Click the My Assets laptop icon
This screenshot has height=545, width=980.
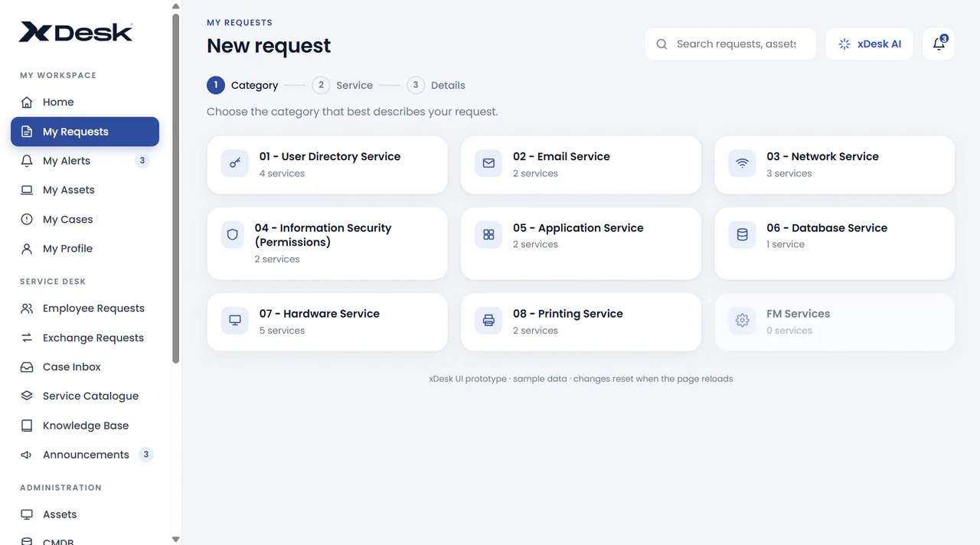(27, 190)
